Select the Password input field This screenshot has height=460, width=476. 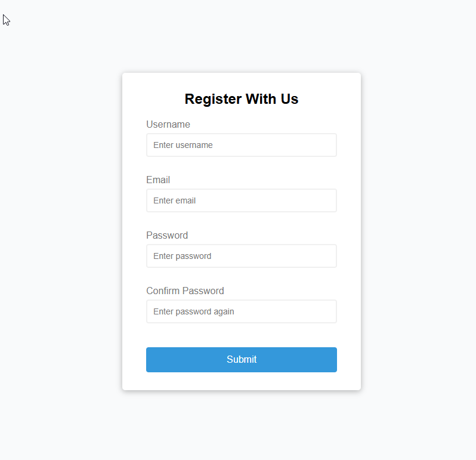click(x=241, y=256)
